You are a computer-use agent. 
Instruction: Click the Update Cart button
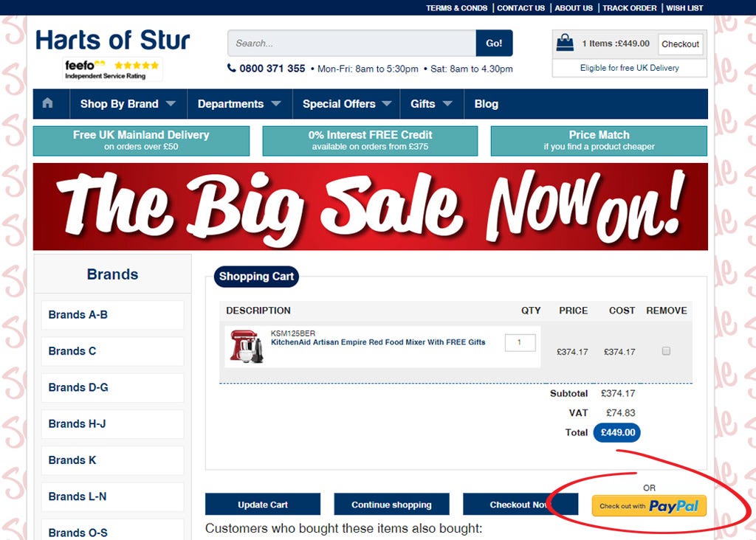click(263, 505)
